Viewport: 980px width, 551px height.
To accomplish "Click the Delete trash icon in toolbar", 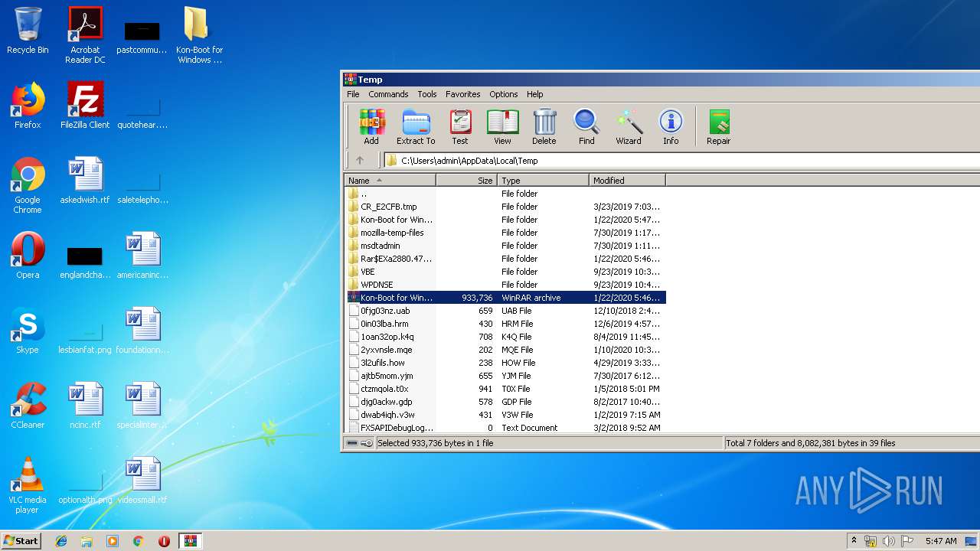I will click(x=544, y=126).
